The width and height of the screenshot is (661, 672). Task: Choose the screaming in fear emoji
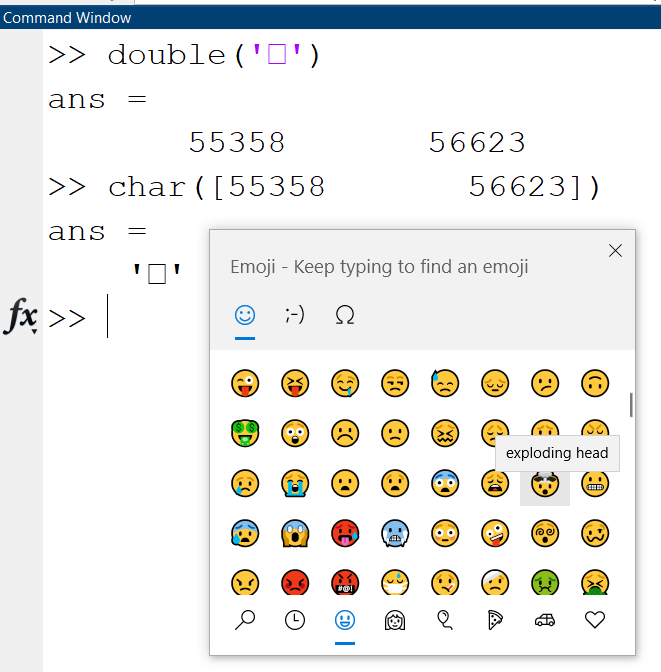click(295, 534)
